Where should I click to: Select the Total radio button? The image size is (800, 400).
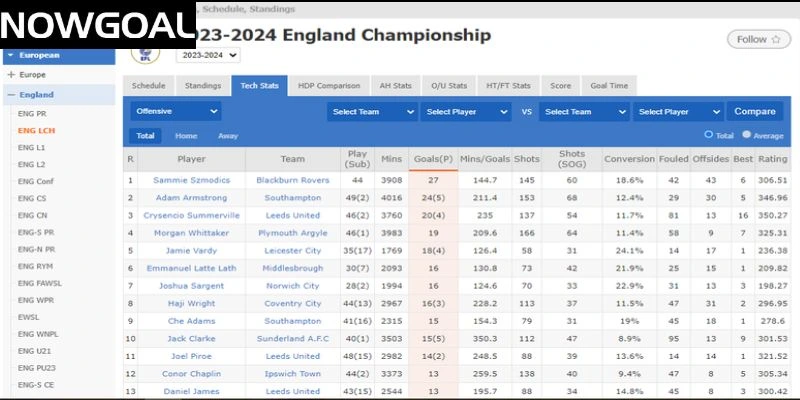pos(710,134)
